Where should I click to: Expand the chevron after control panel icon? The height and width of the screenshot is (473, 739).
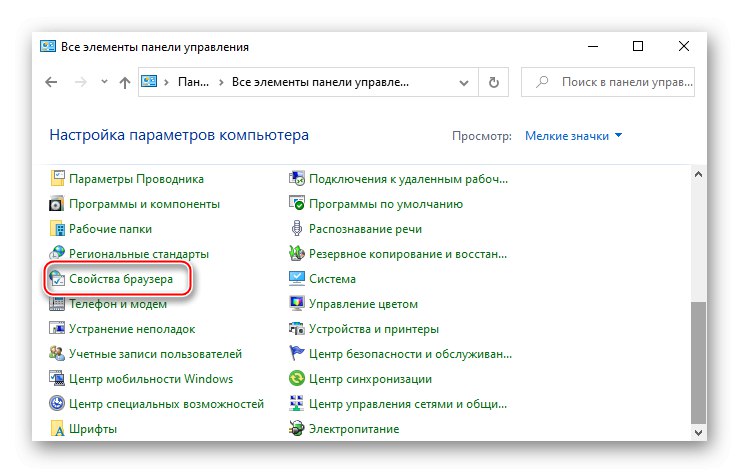pos(166,82)
